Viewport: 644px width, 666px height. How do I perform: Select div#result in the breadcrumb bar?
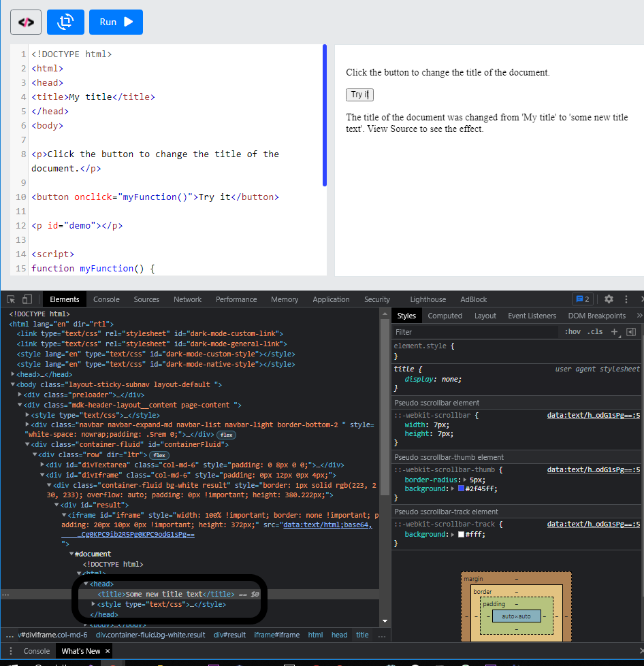229,635
